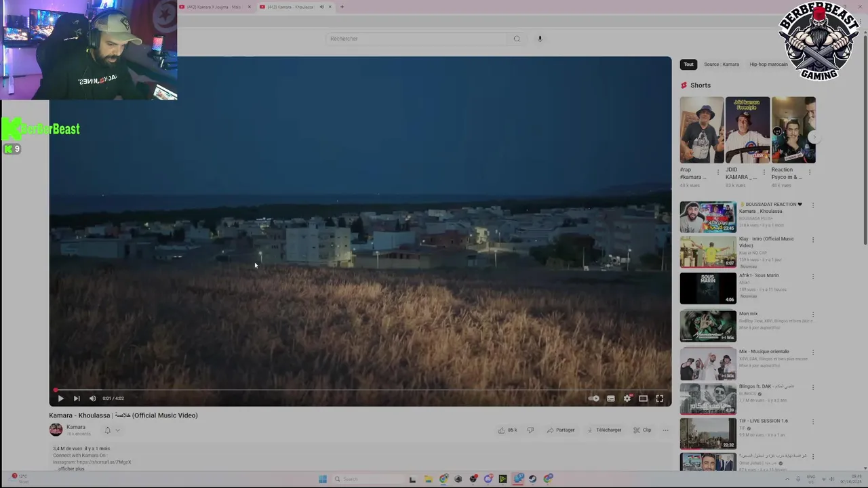Show hidden system tray icons

(x=787, y=479)
